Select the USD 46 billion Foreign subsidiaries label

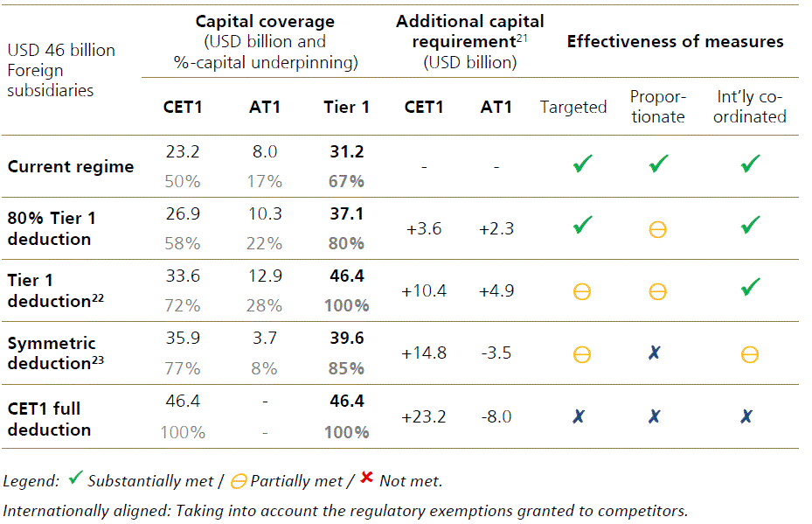pos(60,70)
